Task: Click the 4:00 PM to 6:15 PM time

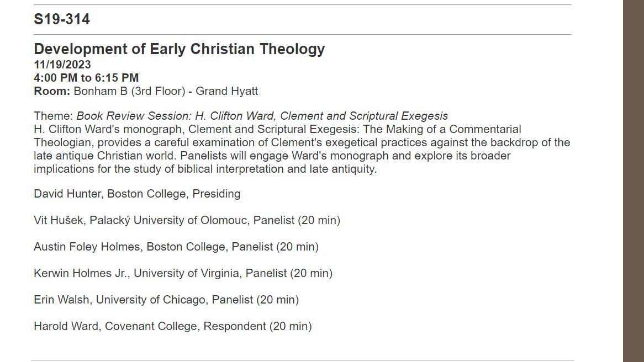Action: [86, 78]
